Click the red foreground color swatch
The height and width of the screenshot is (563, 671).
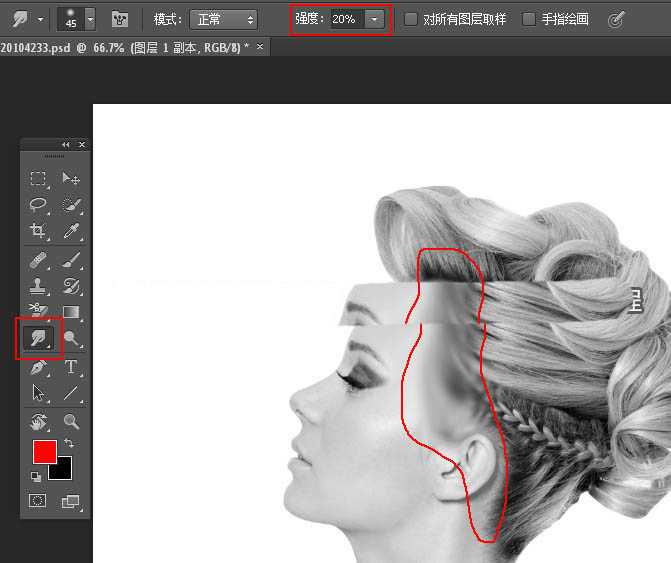point(44,452)
